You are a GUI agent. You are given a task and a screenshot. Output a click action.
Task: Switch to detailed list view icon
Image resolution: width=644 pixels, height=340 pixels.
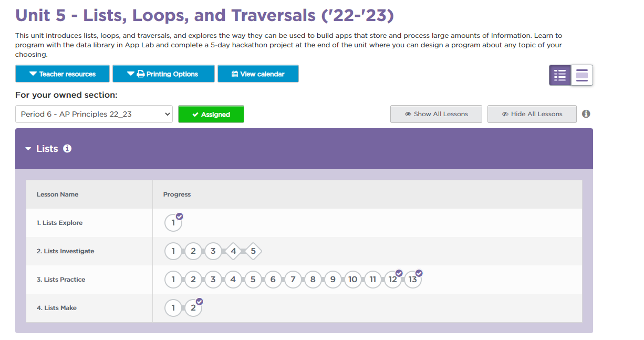(560, 75)
